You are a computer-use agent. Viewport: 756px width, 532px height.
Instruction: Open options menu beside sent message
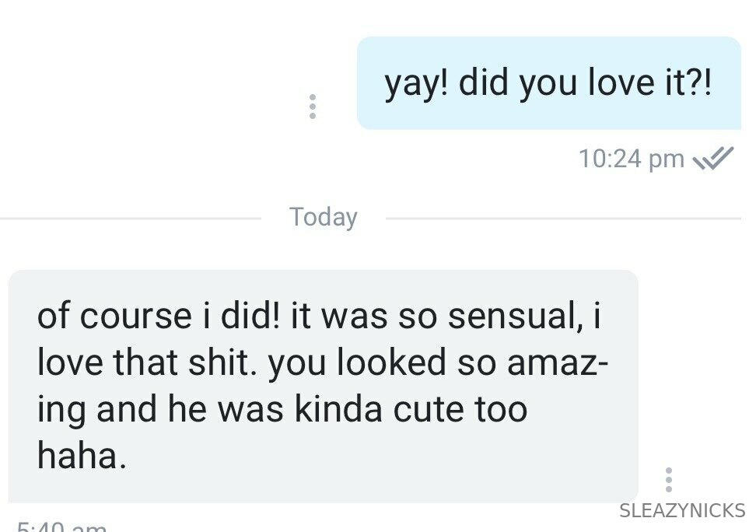[313, 107]
